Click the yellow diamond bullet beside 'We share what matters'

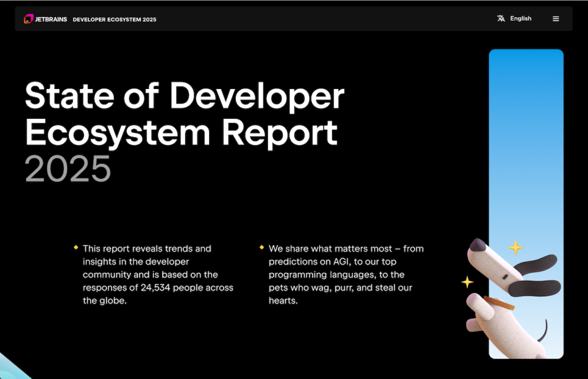pos(262,247)
